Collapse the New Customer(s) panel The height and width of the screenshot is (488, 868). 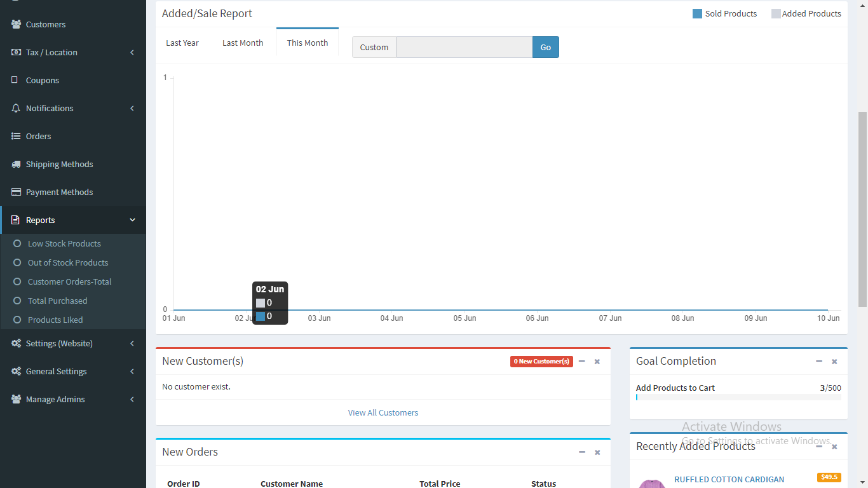[x=581, y=362]
